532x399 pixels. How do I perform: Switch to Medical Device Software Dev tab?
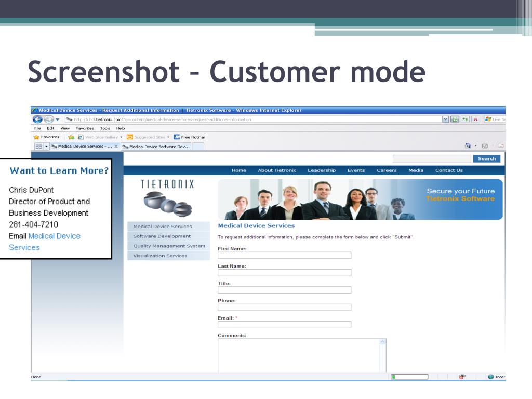[156, 147]
